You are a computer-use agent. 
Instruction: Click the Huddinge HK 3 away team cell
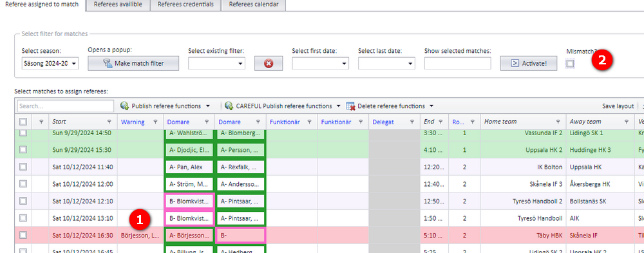[x=600, y=150]
